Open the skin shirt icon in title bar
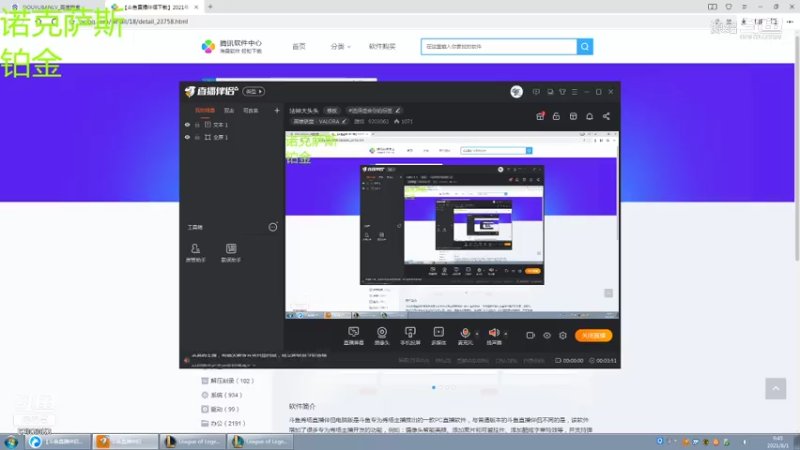This screenshot has height=450, width=800. (562, 92)
